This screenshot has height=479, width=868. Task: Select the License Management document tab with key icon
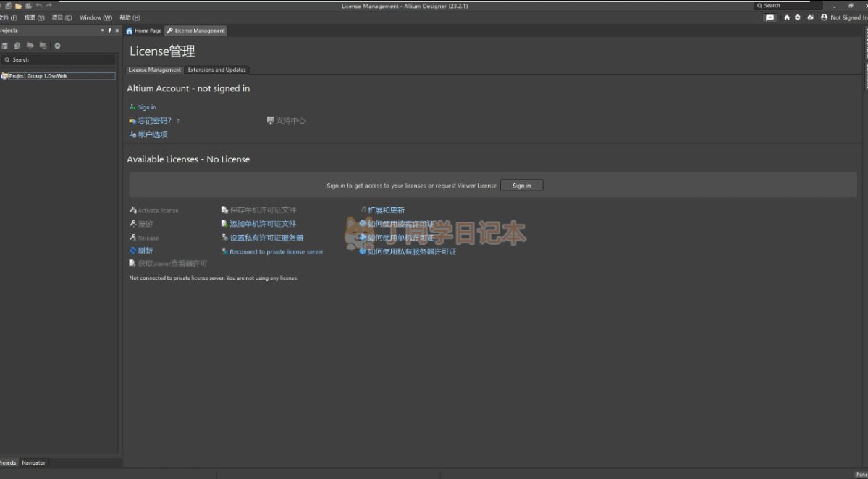point(196,31)
